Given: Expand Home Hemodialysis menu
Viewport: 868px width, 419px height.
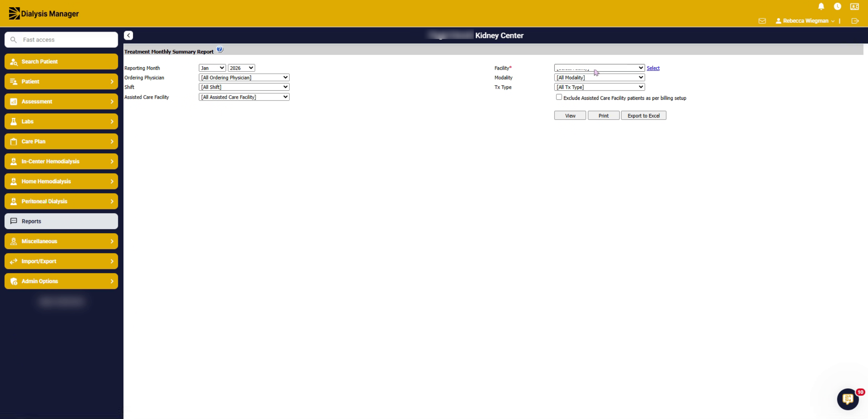Looking at the screenshot, I should [x=61, y=181].
